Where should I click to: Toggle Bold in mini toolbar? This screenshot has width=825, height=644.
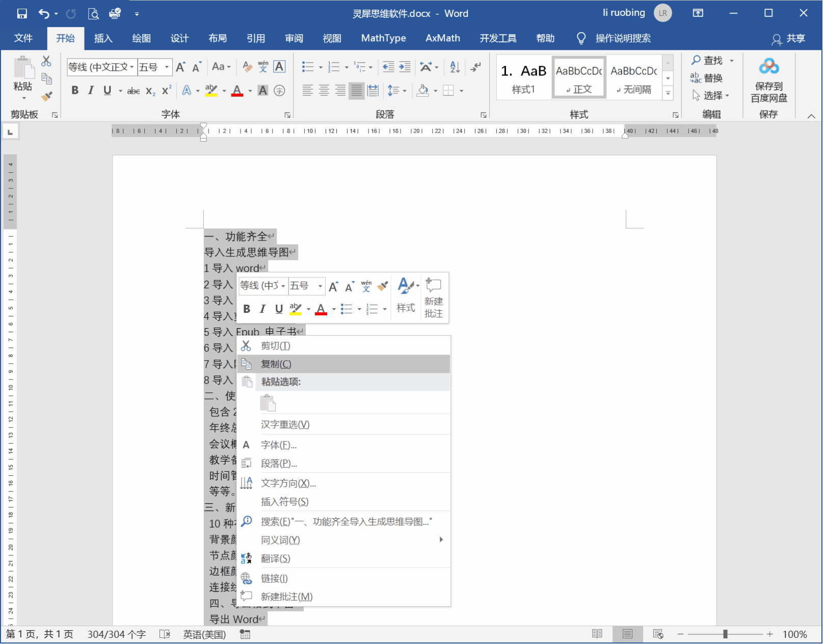coord(247,309)
